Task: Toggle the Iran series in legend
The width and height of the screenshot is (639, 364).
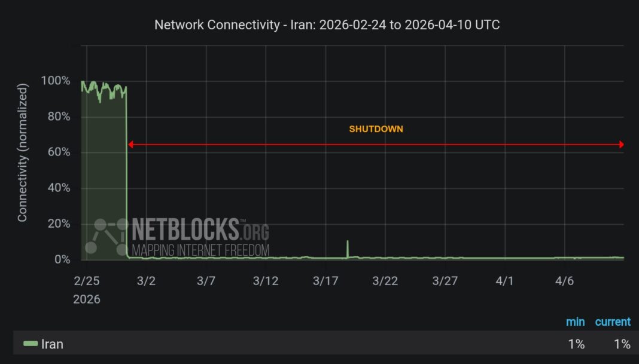Action: (x=52, y=344)
